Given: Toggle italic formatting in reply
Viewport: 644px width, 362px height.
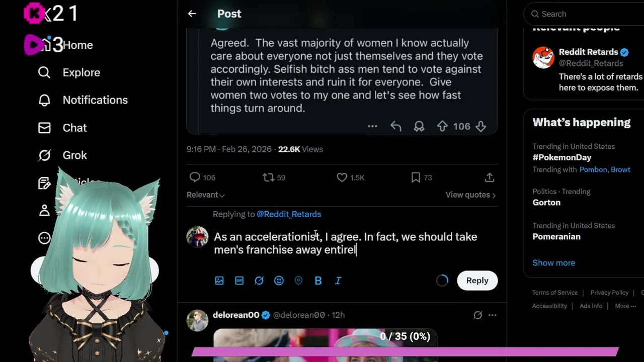Looking at the screenshot, I should tap(338, 281).
